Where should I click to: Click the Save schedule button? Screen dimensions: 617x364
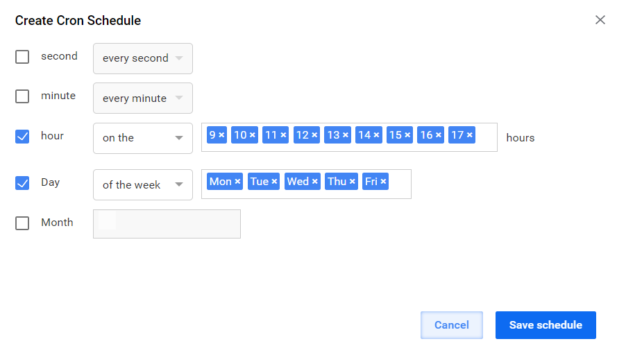tap(546, 325)
